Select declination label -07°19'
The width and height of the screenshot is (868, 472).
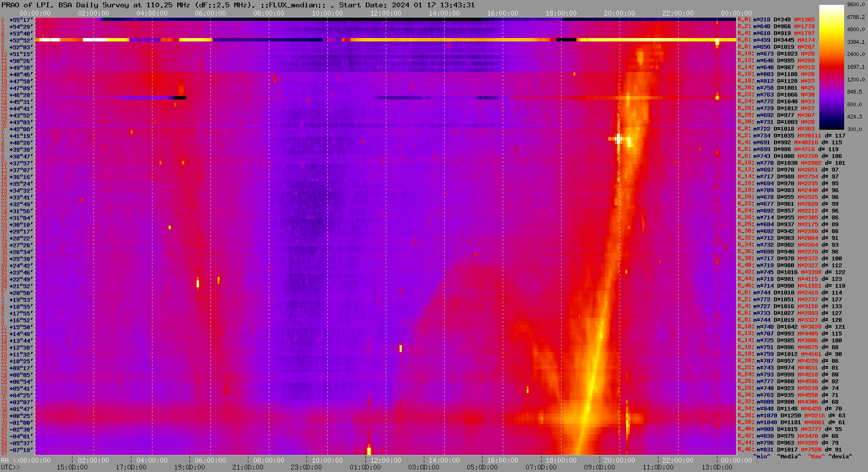coord(21,450)
